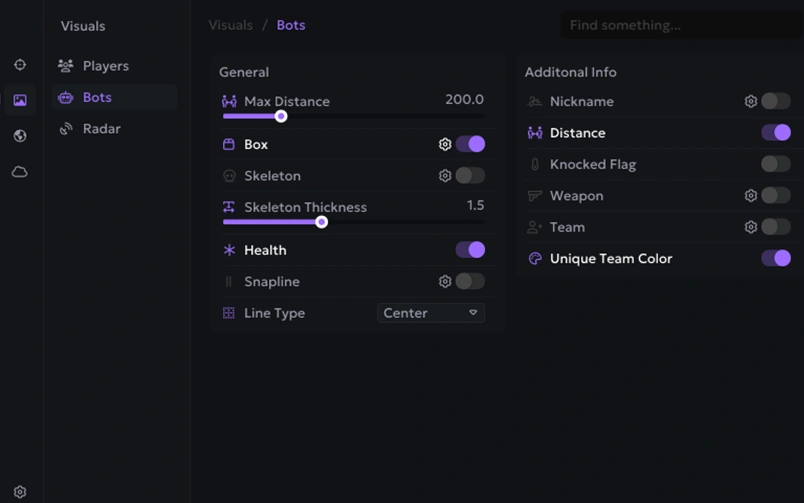Turn off the Health toggle

point(470,250)
